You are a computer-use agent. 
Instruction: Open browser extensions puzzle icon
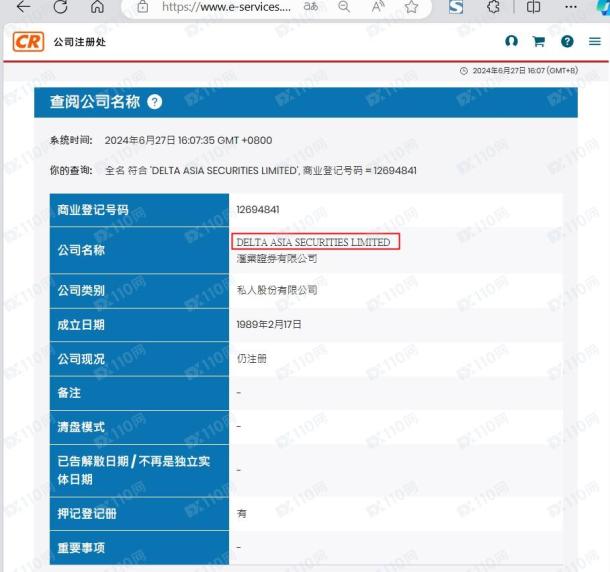pyautogui.click(x=493, y=6)
